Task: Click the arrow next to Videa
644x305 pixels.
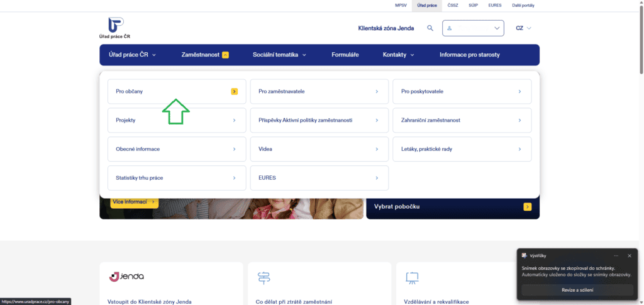Action: pos(377,149)
